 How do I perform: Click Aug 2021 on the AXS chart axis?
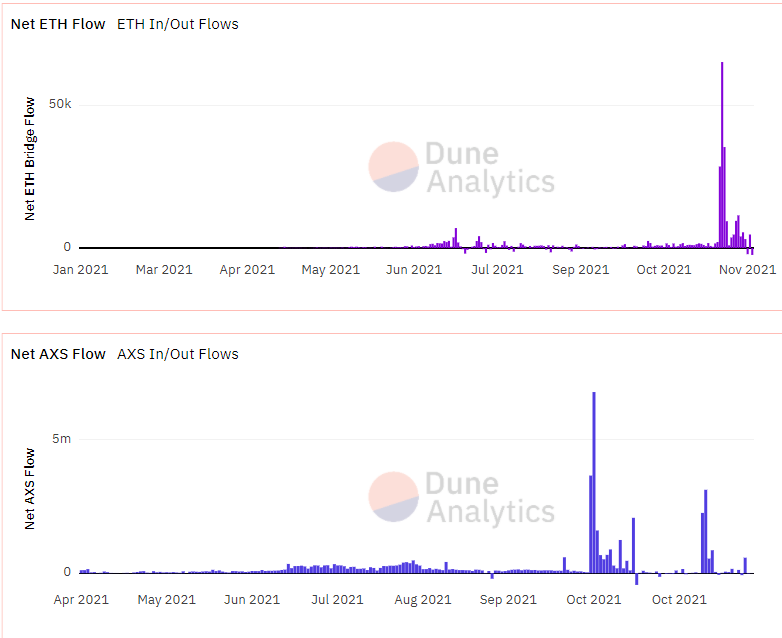click(423, 600)
